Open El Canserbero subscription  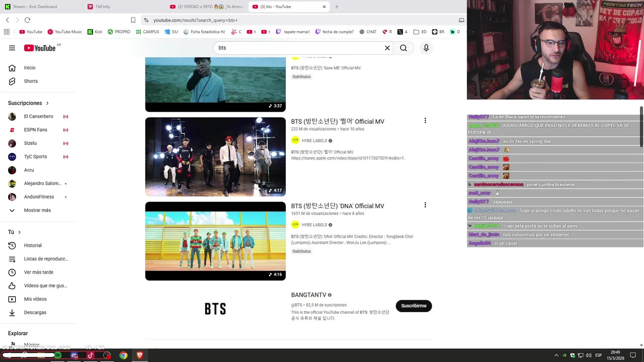[38, 116]
